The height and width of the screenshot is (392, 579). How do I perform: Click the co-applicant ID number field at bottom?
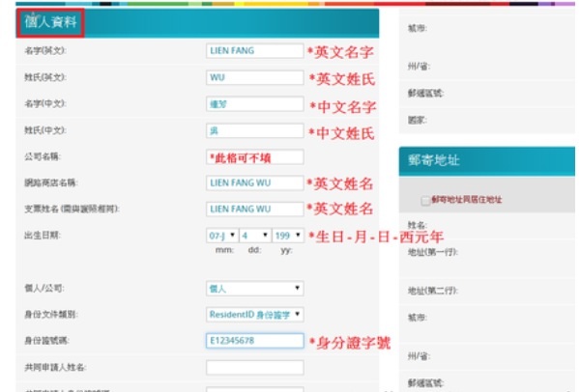(x=255, y=389)
